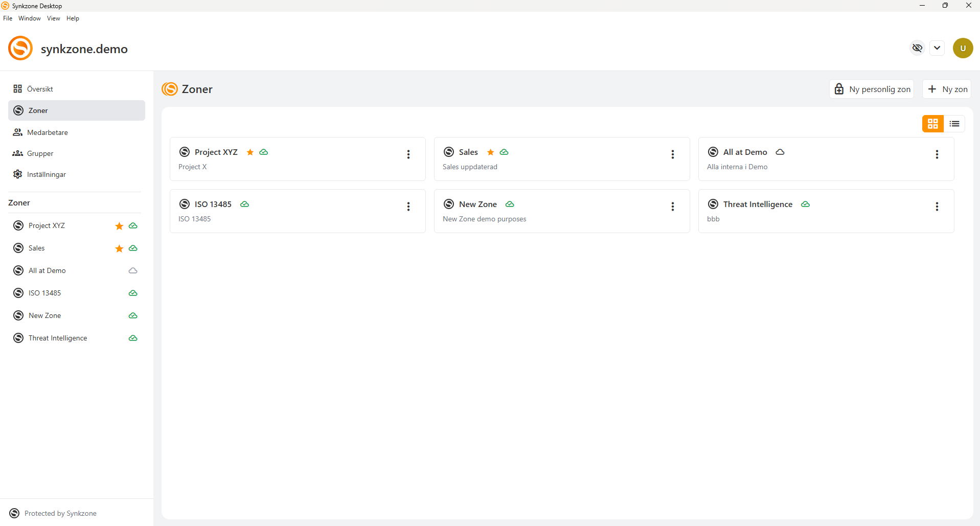
Task: Open ISO 13485 card three-dot menu
Action: [408, 207]
